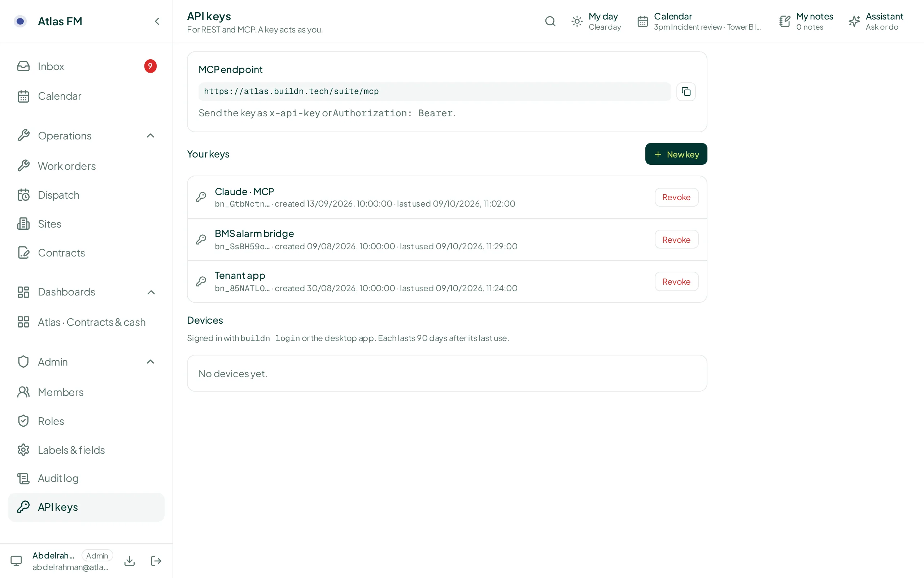924x578 pixels.
Task: Create a New key
Action: coord(676,154)
